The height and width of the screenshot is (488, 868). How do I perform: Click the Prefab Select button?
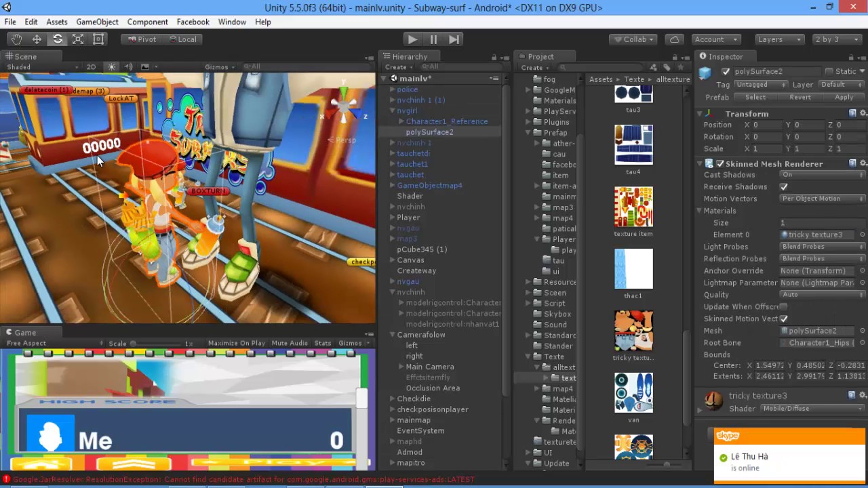click(755, 98)
